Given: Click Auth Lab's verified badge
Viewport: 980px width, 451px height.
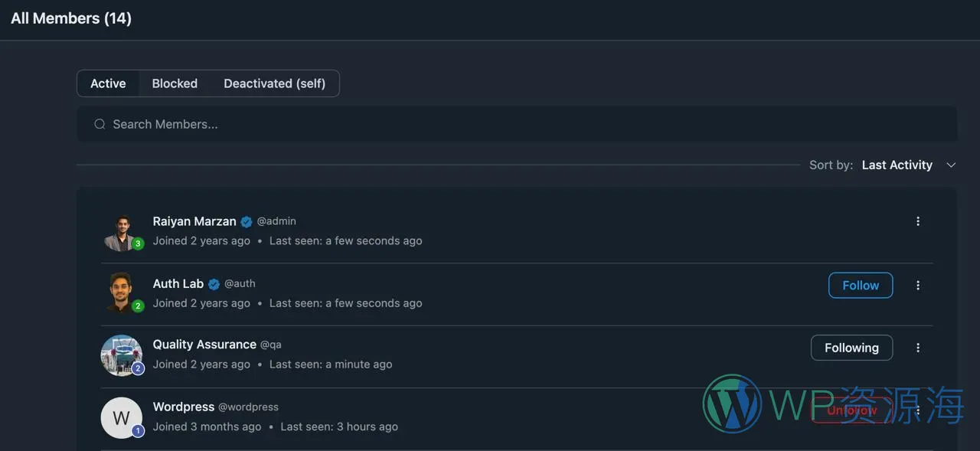Looking at the screenshot, I should pyautogui.click(x=214, y=284).
